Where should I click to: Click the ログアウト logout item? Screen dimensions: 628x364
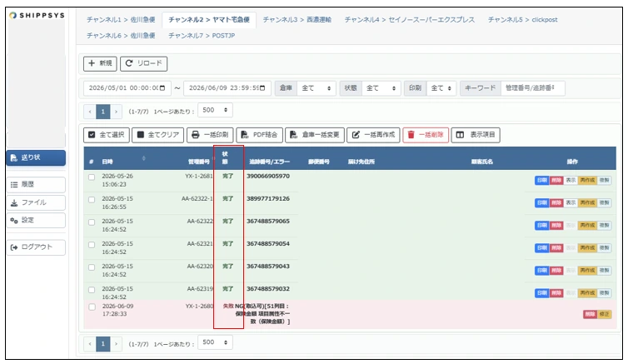tap(36, 247)
